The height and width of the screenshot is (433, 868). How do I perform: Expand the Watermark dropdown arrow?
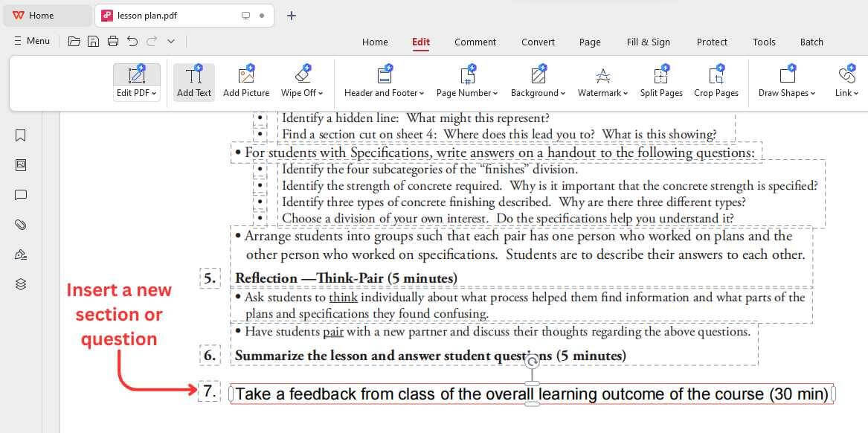pos(626,93)
